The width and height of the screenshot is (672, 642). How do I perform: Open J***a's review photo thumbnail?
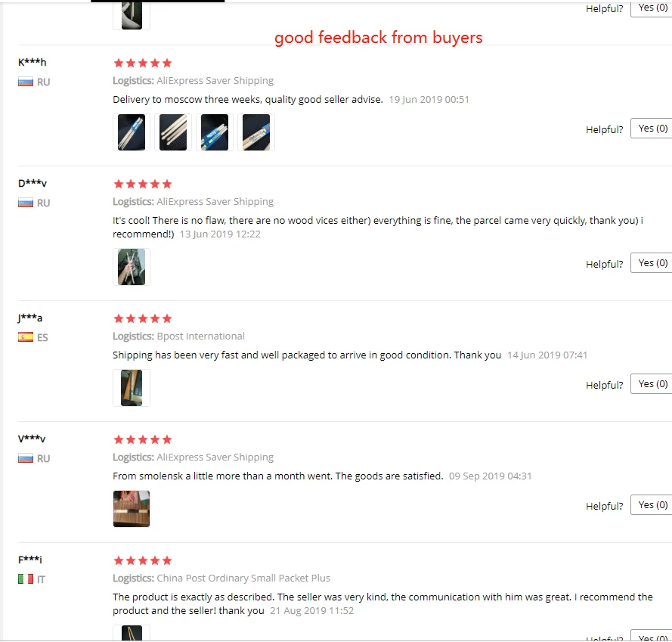131,388
